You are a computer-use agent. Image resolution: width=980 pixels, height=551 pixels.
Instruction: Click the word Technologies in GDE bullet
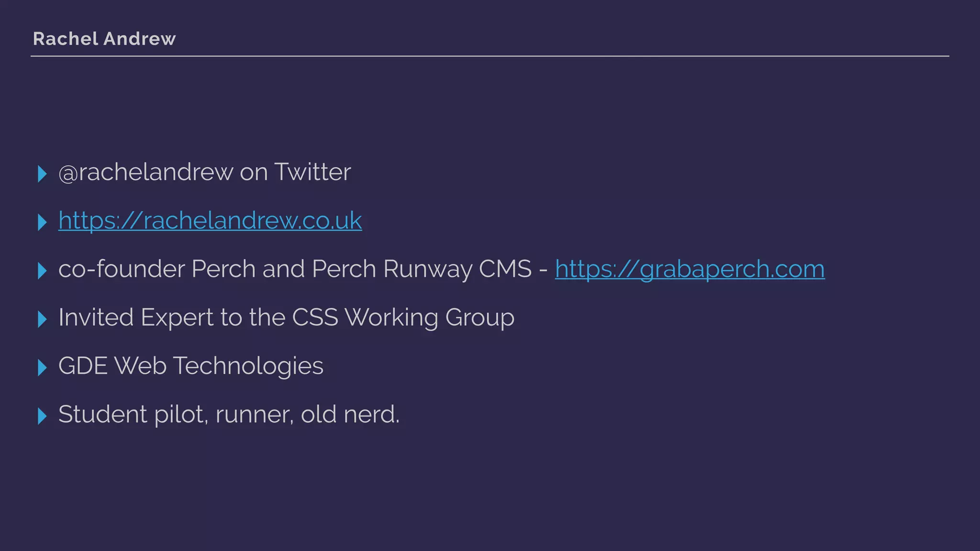click(248, 366)
